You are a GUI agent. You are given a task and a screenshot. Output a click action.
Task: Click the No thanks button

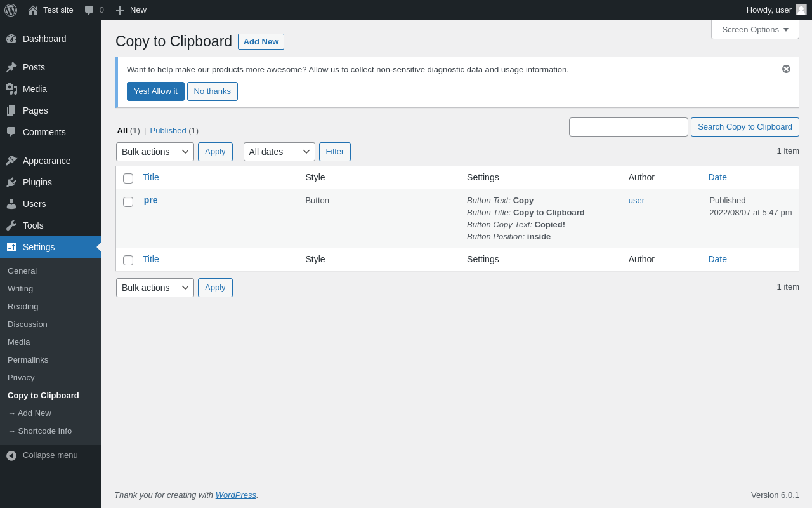(x=213, y=91)
